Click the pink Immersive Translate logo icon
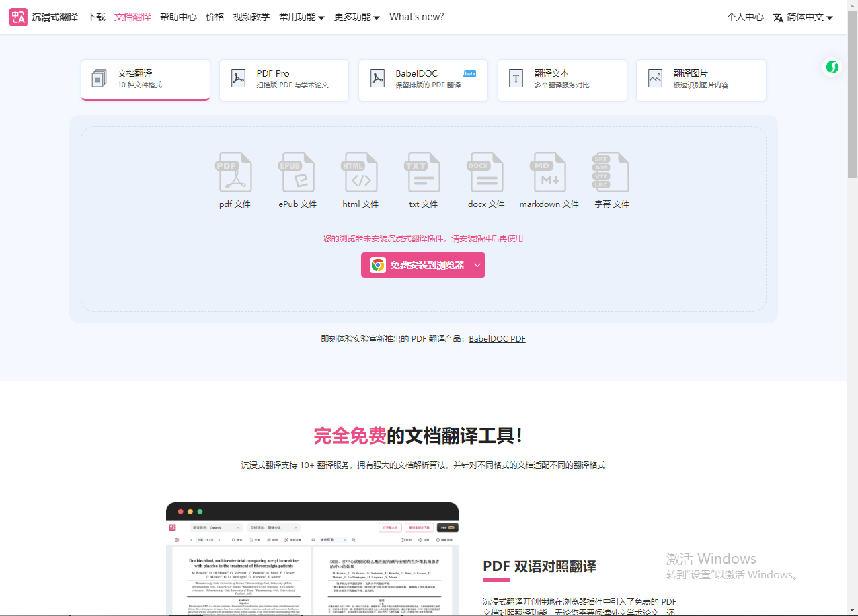This screenshot has height=616, width=858. [19, 17]
